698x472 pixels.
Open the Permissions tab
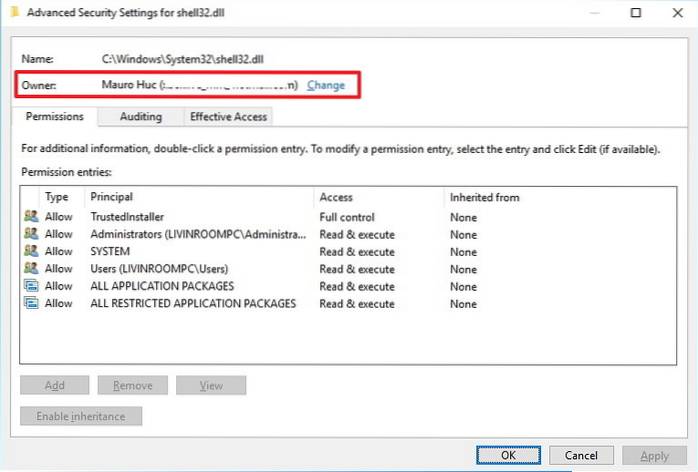(x=54, y=117)
